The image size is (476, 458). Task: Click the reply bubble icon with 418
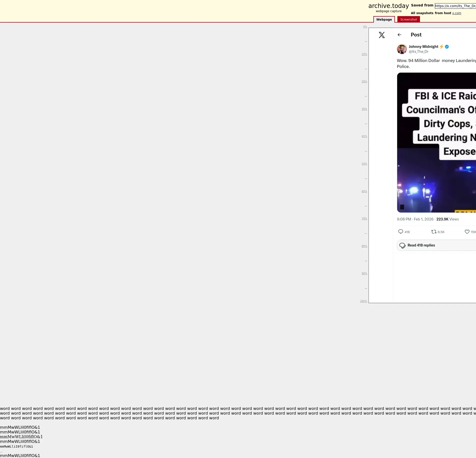[400, 232]
